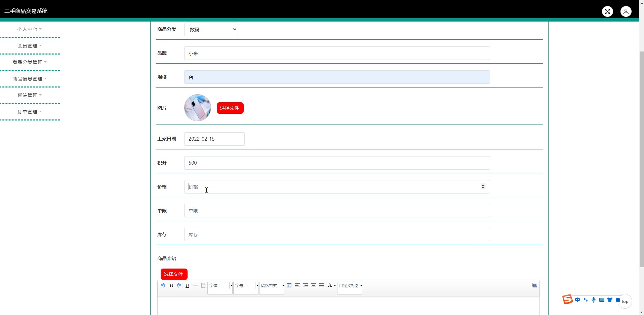Image resolution: width=644 pixels, height=315 pixels.
Task: Open the Sogou soft keyboard icon
Action: (x=602, y=300)
